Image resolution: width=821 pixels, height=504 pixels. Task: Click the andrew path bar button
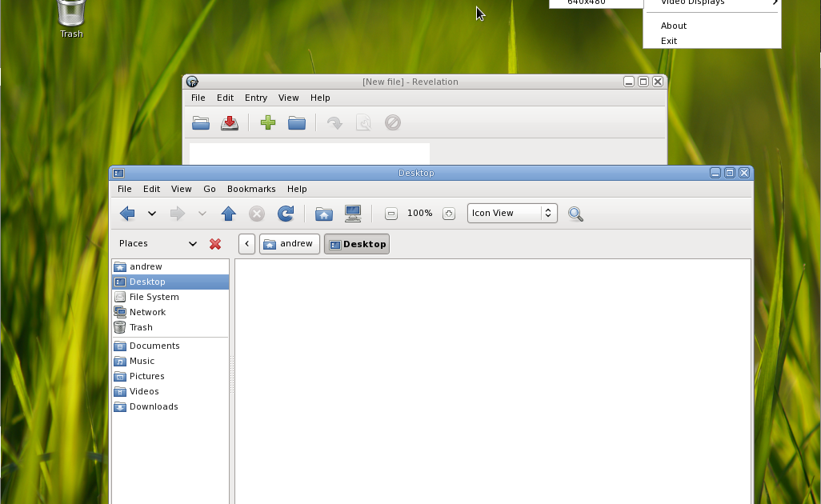tap(289, 244)
